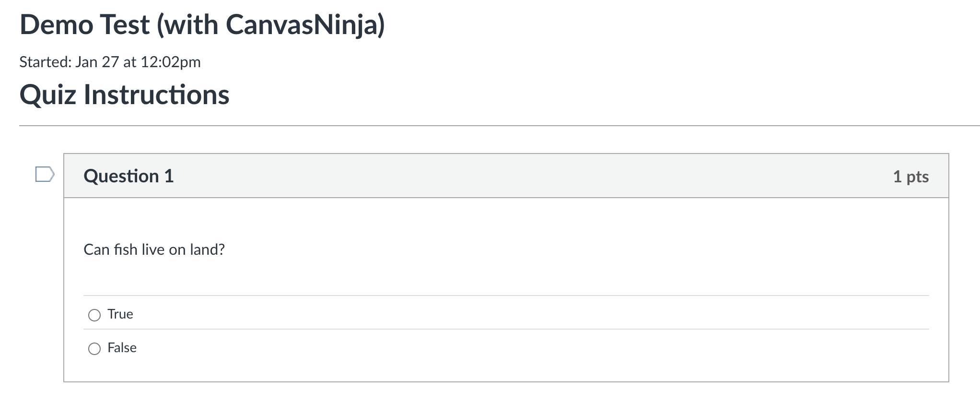Click the "True" answer label text
The width and height of the screenshot is (980, 403).
point(120,314)
